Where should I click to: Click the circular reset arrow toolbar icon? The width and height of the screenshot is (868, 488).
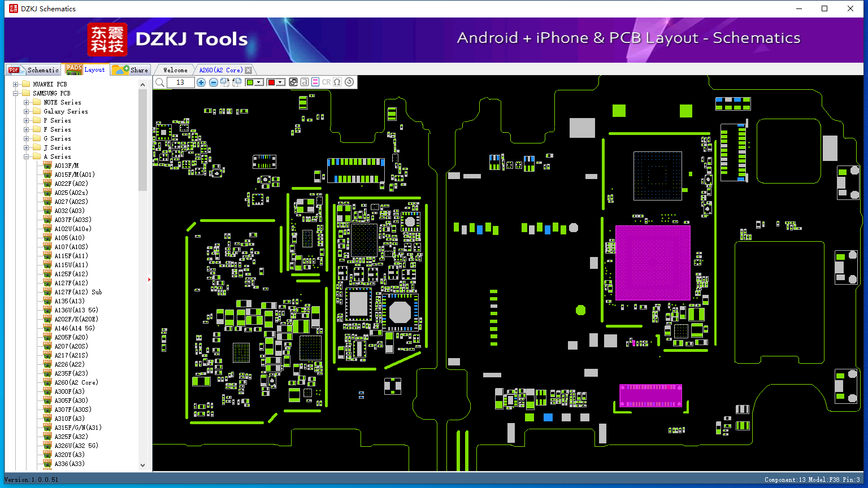click(349, 82)
